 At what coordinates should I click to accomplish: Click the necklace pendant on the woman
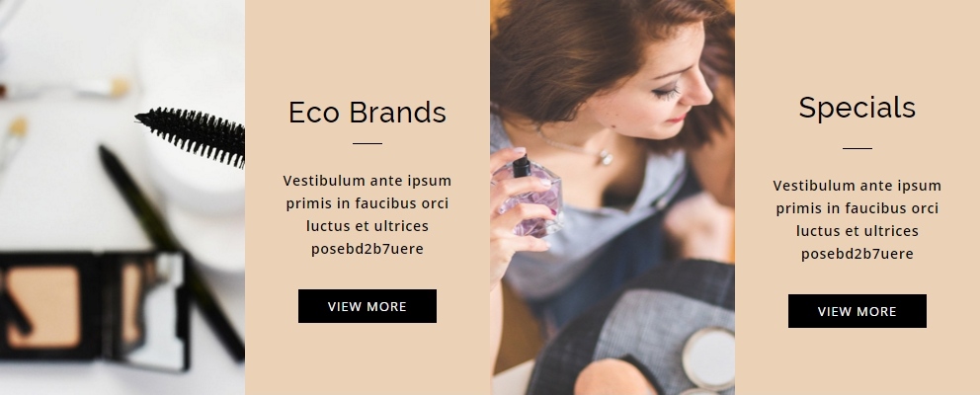point(605,157)
